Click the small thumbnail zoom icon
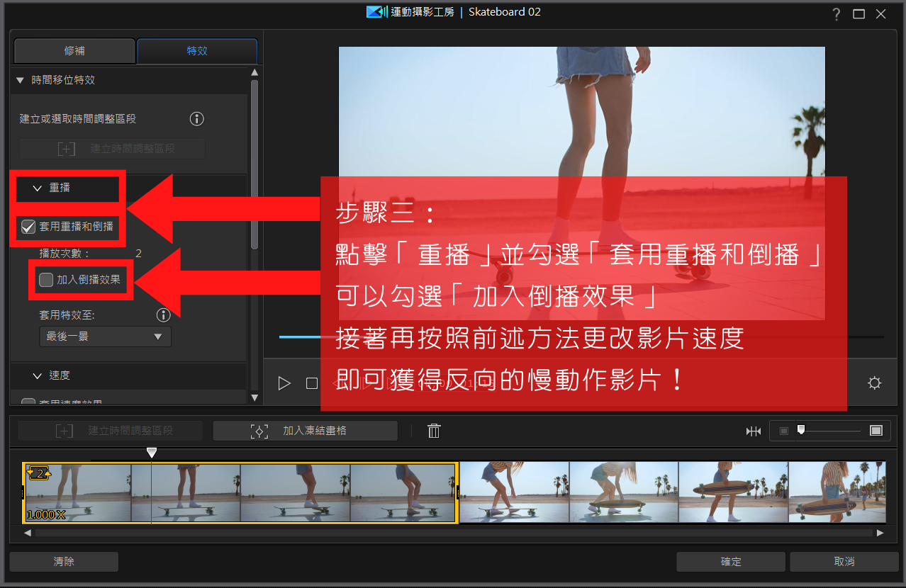 (783, 431)
